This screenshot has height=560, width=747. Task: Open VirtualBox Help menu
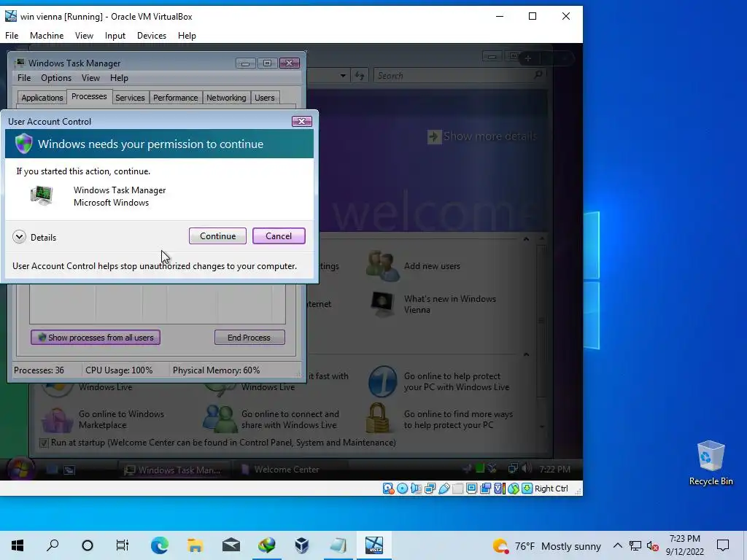[x=187, y=36]
